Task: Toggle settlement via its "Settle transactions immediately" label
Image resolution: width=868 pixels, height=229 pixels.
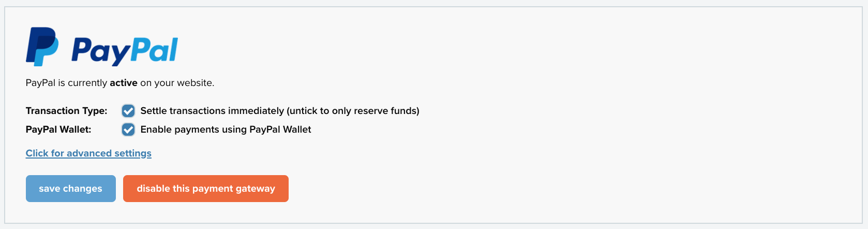Action: click(x=212, y=111)
